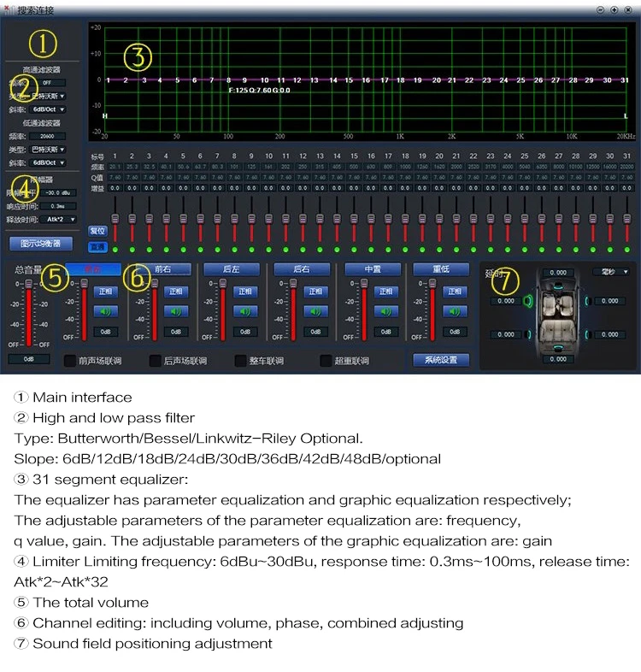Open the high-pass filter 斜率 6dB/Oct dropdown
This screenshot has width=641, height=672.
48,109
